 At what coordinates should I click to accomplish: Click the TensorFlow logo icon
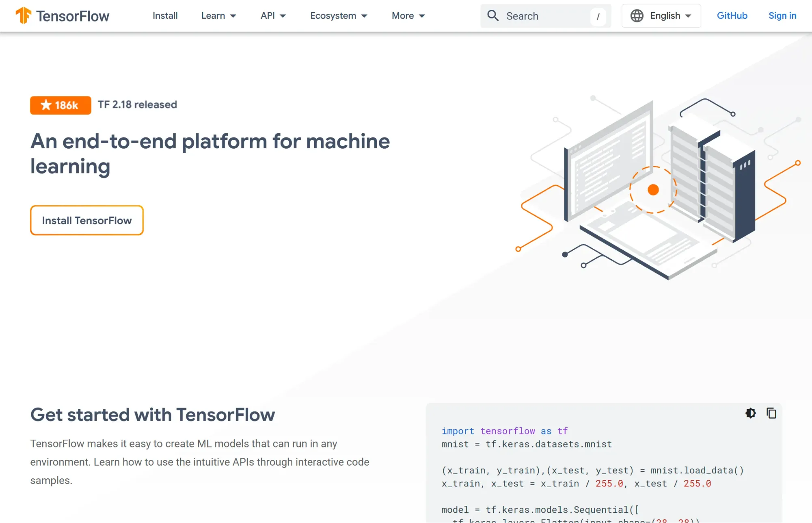pos(23,15)
